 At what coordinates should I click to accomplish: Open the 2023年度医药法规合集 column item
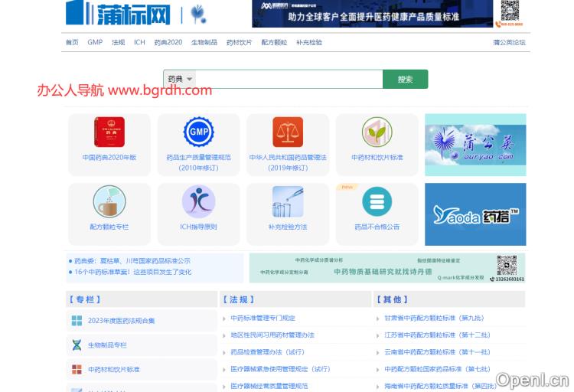click(121, 321)
